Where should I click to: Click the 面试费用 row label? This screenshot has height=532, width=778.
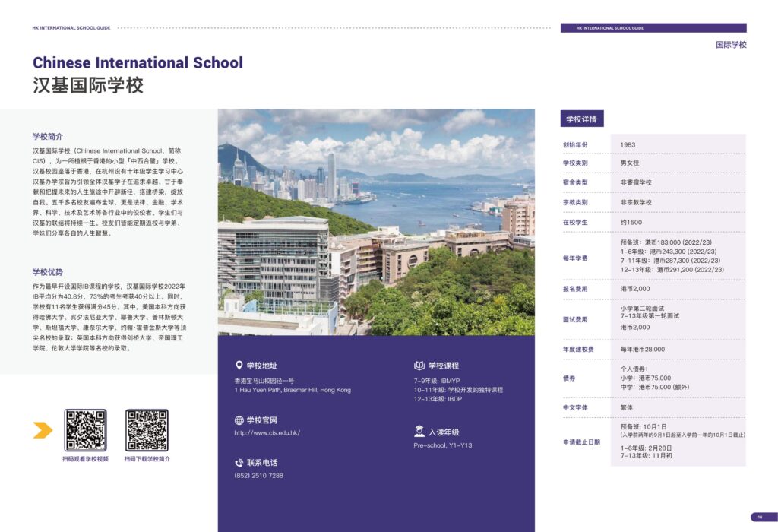[575, 320]
